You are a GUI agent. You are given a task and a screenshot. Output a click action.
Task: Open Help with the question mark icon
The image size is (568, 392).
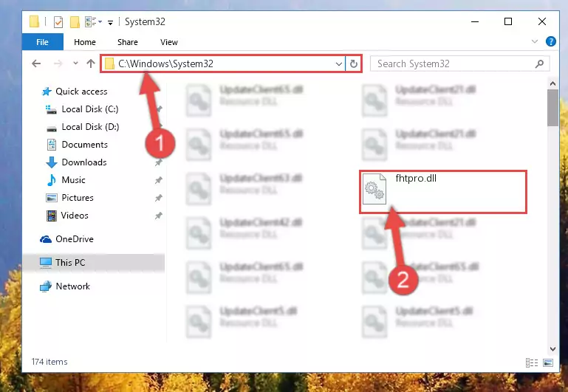point(550,41)
